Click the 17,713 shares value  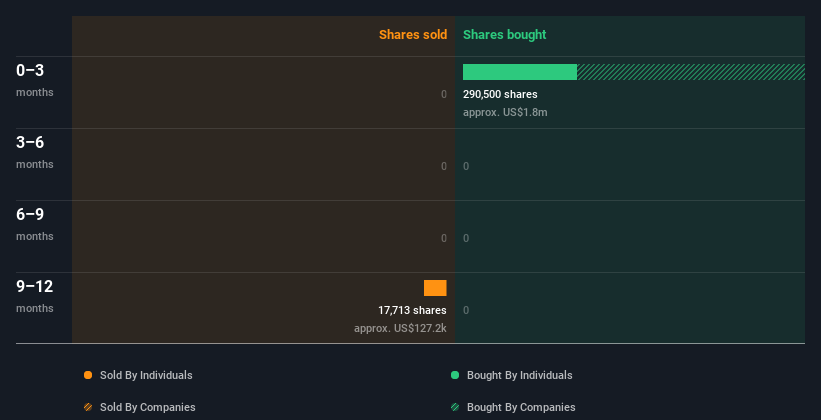[412, 310]
